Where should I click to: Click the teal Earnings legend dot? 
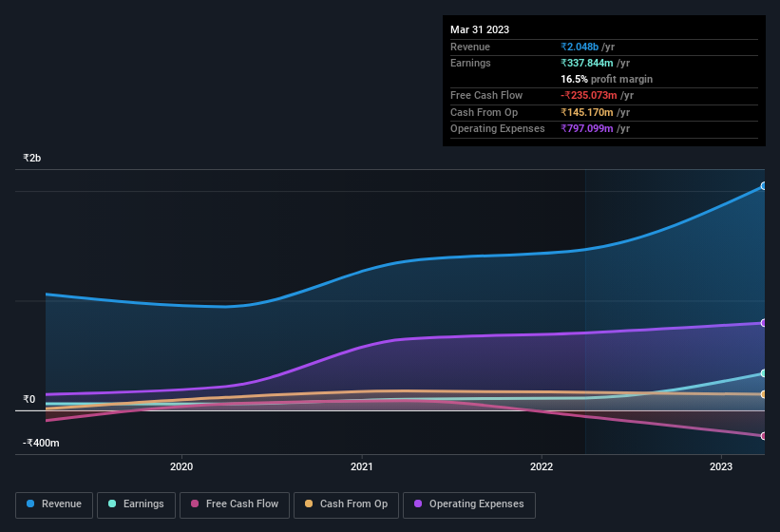click(x=112, y=503)
